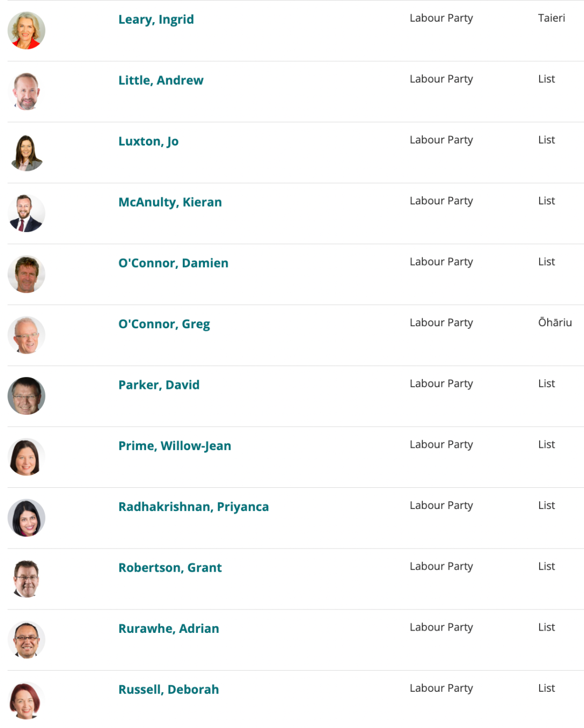
Task: Open Prime, Willow-Jean name link
Action: click(175, 446)
